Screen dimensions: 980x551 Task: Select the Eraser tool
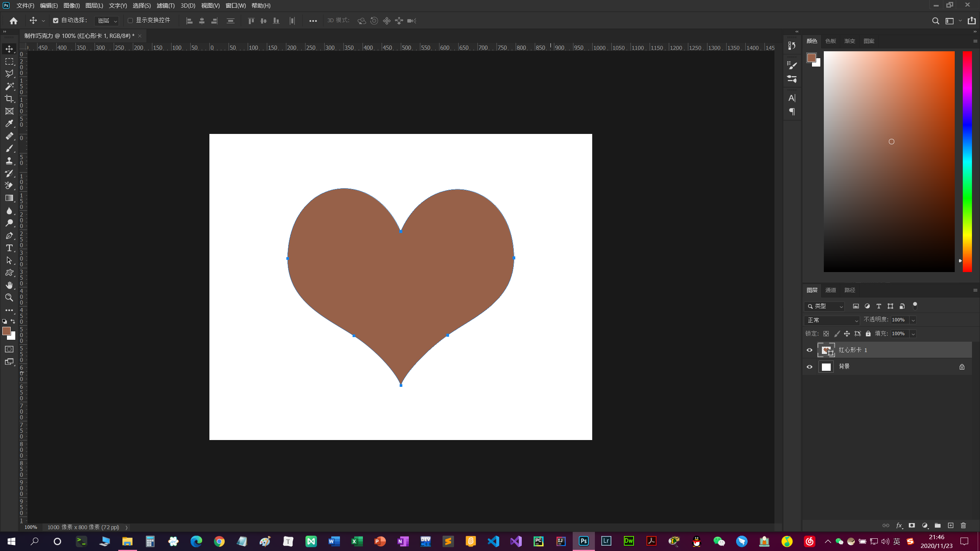point(9,186)
